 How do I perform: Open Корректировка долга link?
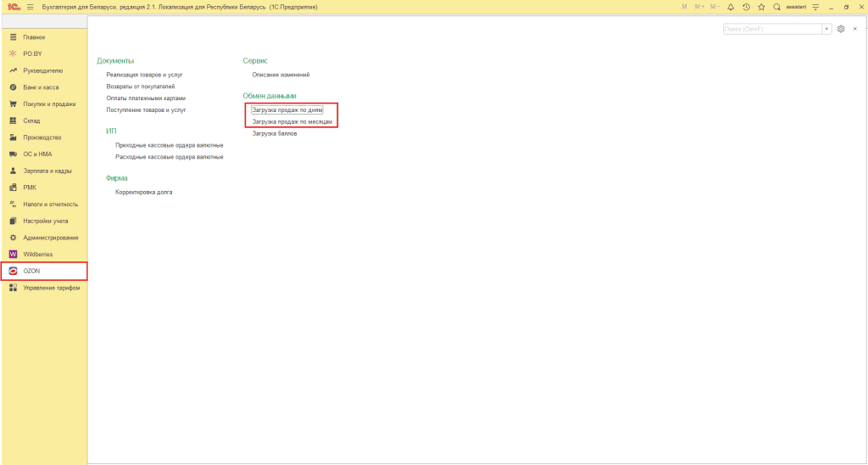click(x=144, y=193)
